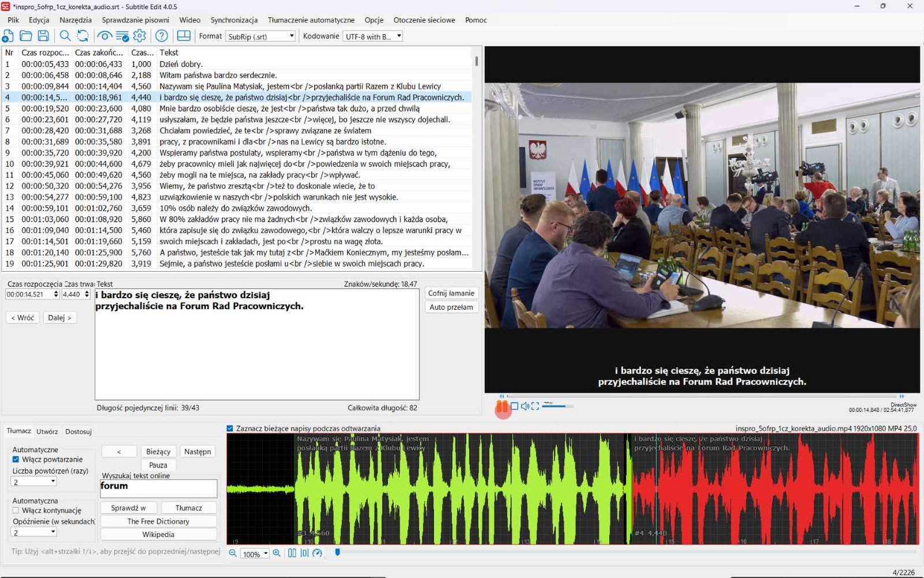The image size is (924, 578).
Task: Open a subtitle file via folder icon
Action: 26,36
